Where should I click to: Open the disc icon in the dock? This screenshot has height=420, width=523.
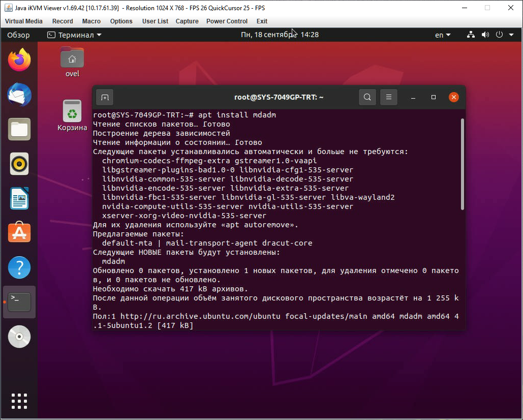[19, 337]
